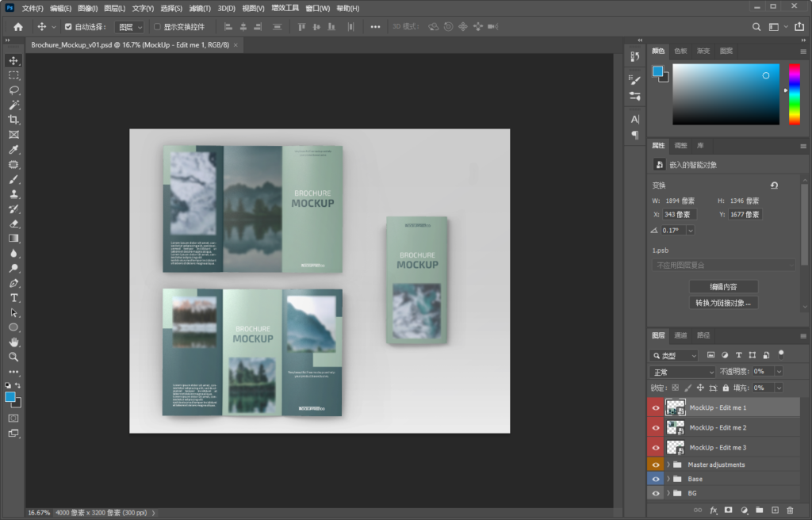Open the rotation angle dropdown
Image resolution: width=812 pixels, height=520 pixels.
coord(691,231)
